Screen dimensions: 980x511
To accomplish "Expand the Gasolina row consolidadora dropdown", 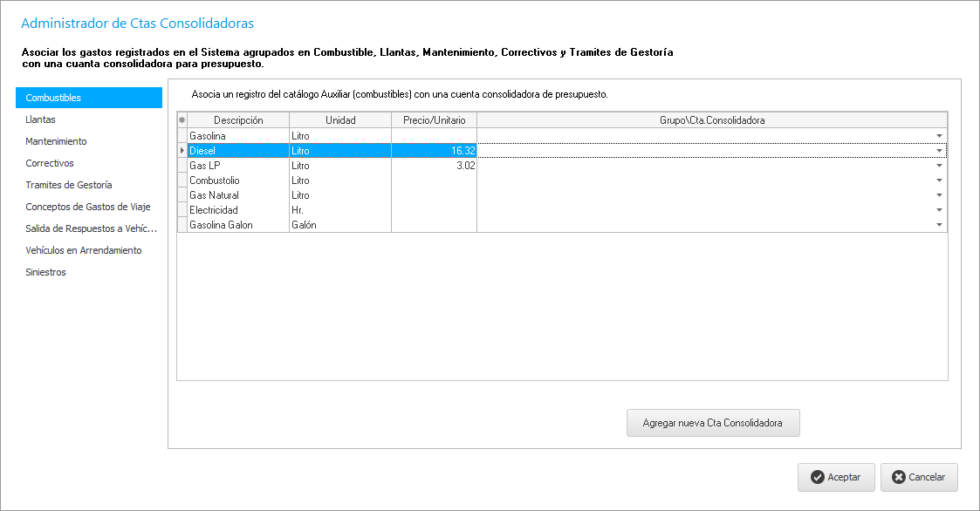I will click(939, 136).
